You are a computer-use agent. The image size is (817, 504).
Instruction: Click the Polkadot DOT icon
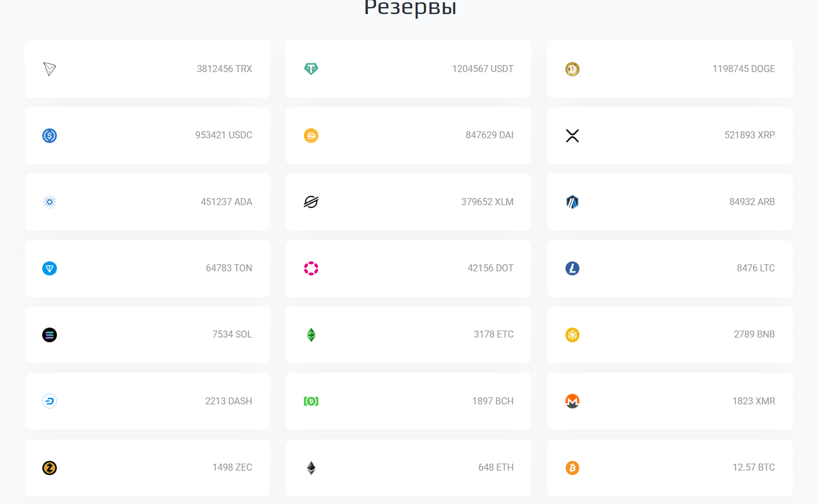coord(311,268)
